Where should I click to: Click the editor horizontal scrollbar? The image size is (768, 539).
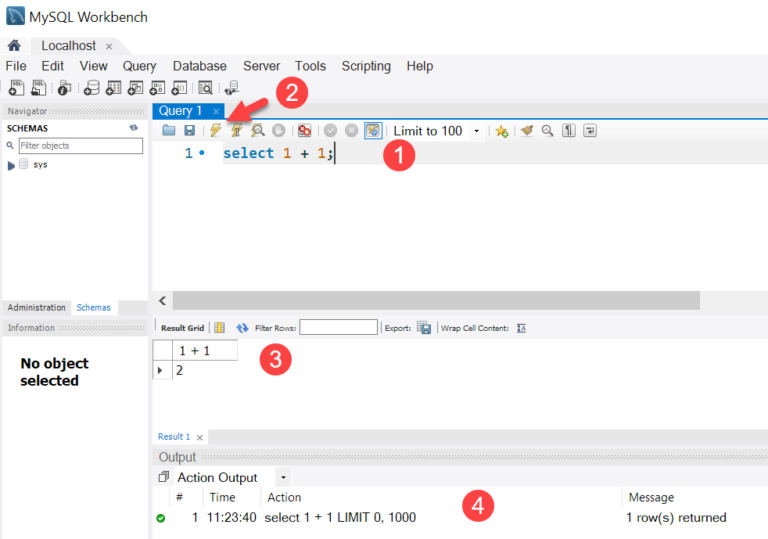click(436, 301)
